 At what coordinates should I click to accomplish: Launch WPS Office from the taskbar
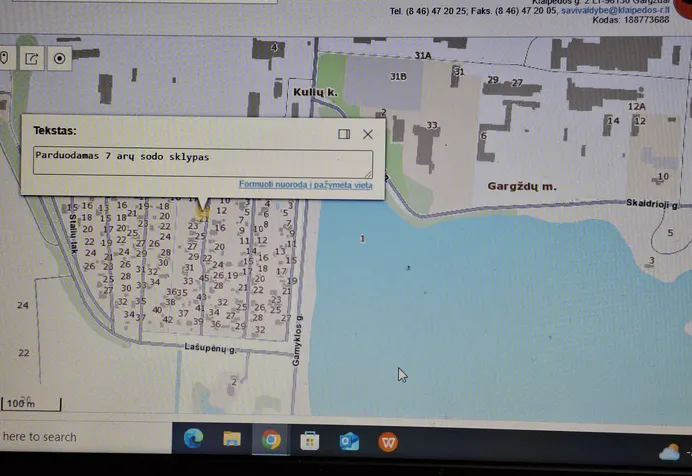point(388,442)
